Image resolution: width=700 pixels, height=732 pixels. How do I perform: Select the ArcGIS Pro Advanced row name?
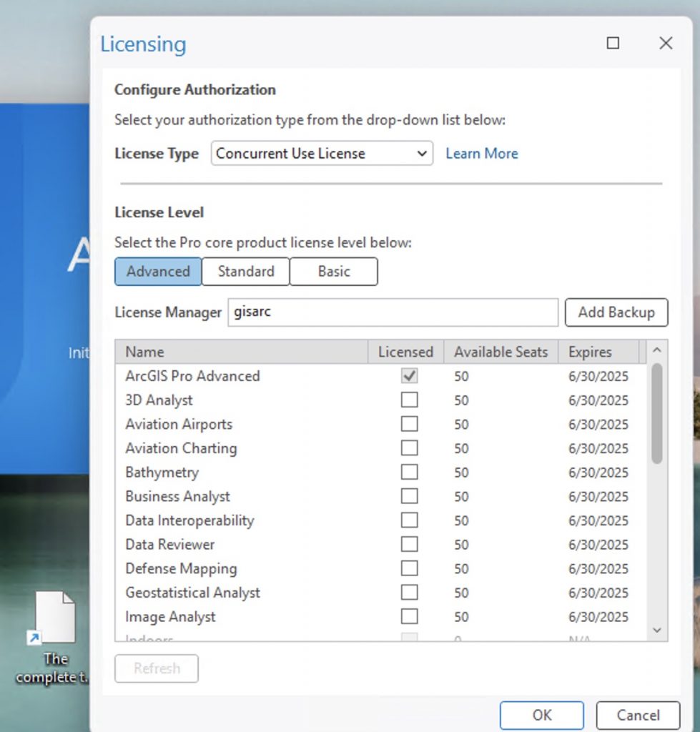192,376
